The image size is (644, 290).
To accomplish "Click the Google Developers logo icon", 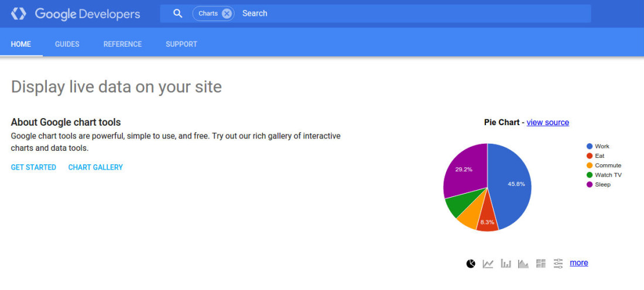I will point(19,13).
